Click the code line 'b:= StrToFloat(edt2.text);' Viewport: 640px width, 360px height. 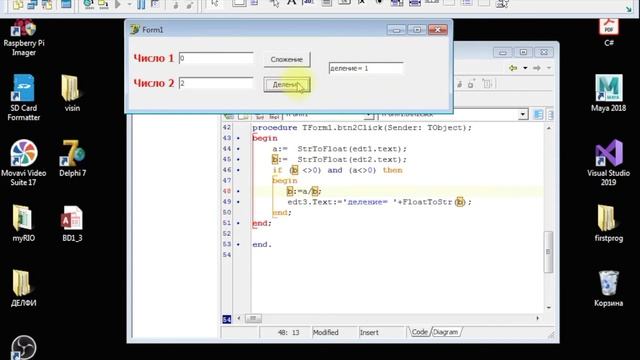[x=340, y=160]
